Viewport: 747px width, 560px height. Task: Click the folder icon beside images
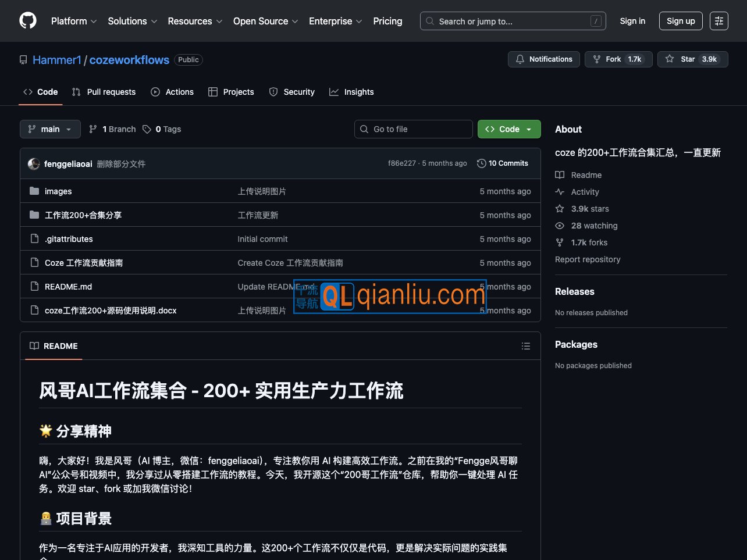click(x=34, y=191)
